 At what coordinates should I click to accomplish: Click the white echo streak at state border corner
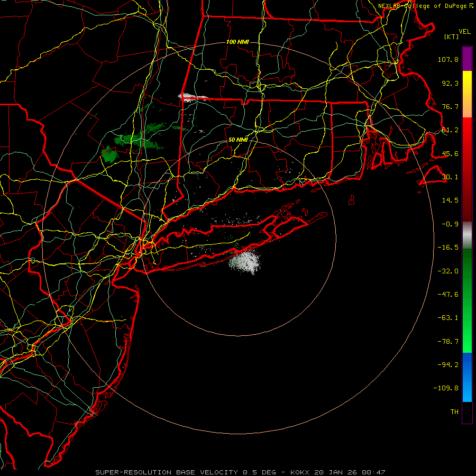click(x=192, y=97)
